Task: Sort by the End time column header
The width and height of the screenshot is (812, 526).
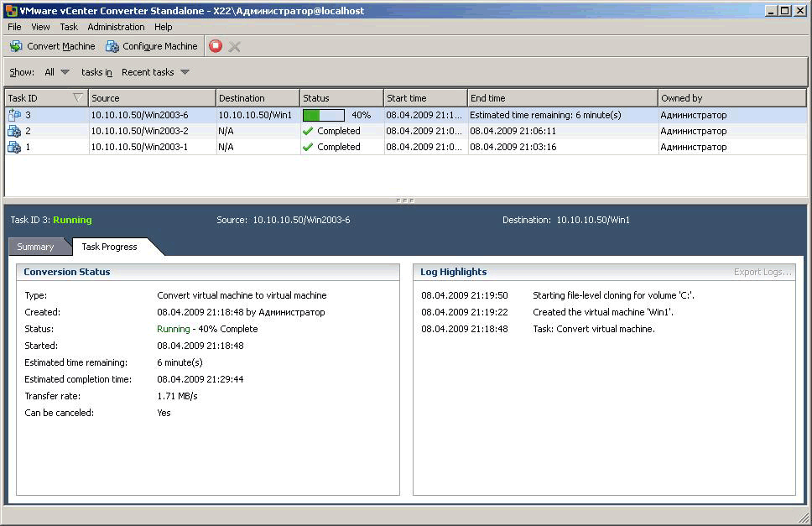Action: pyautogui.click(x=562, y=98)
